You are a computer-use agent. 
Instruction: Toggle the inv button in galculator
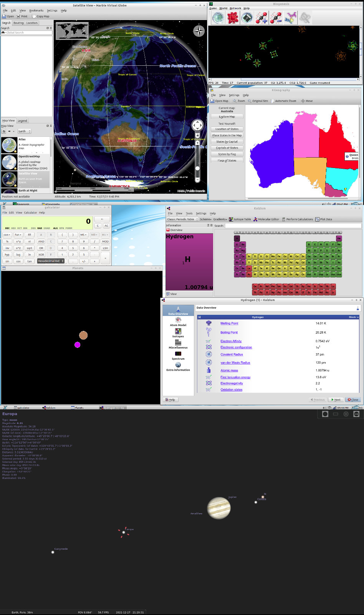[x=7, y=248]
